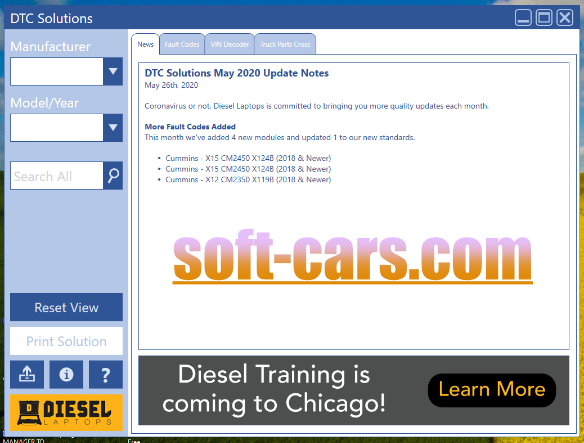The height and width of the screenshot is (443, 584).
Task: Click the 4 new modules sentence
Action: 280,137
